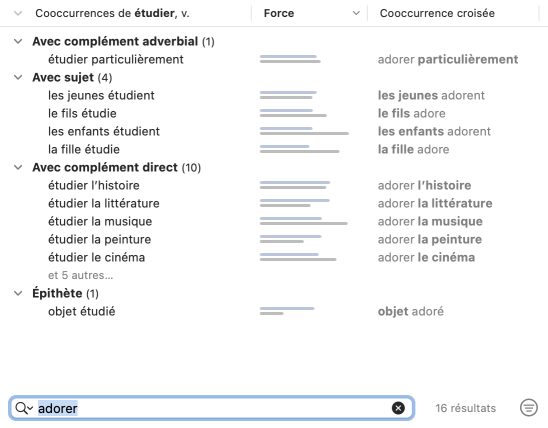The width and height of the screenshot is (548, 428).
Task: Open the search options magnifier menu
Action: click(24, 408)
